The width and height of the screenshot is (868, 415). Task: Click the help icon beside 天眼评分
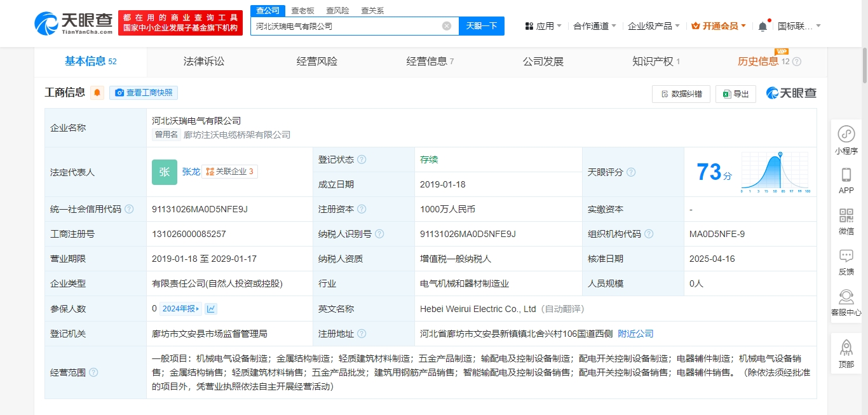click(631, 172)
